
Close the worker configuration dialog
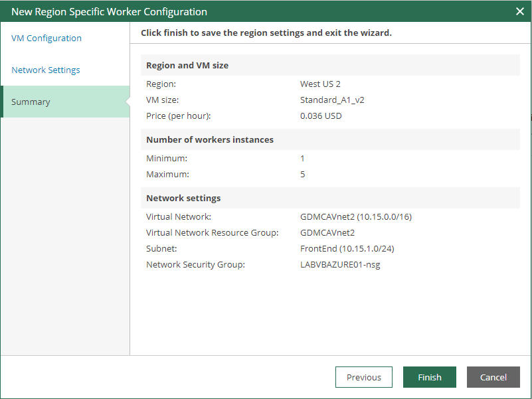pos(520,11)
